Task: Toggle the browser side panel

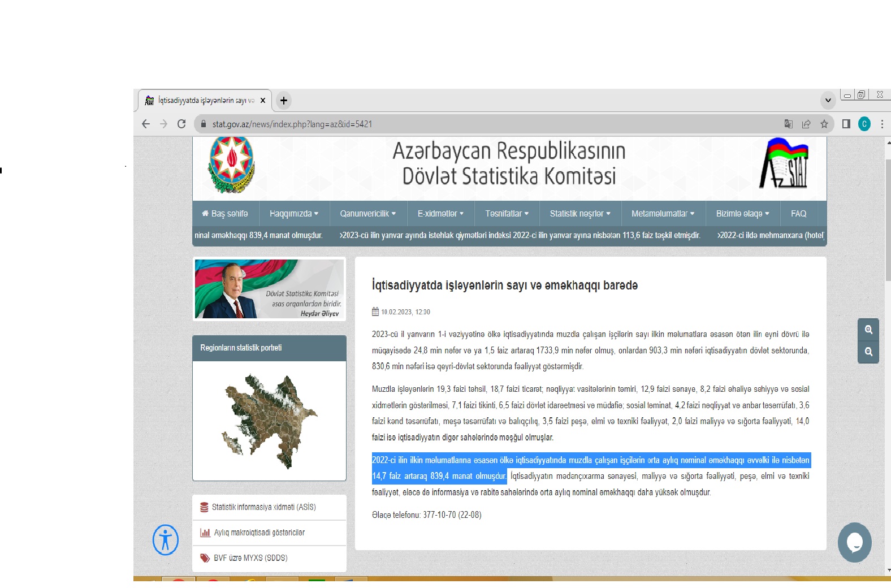Action: (846, 124)
